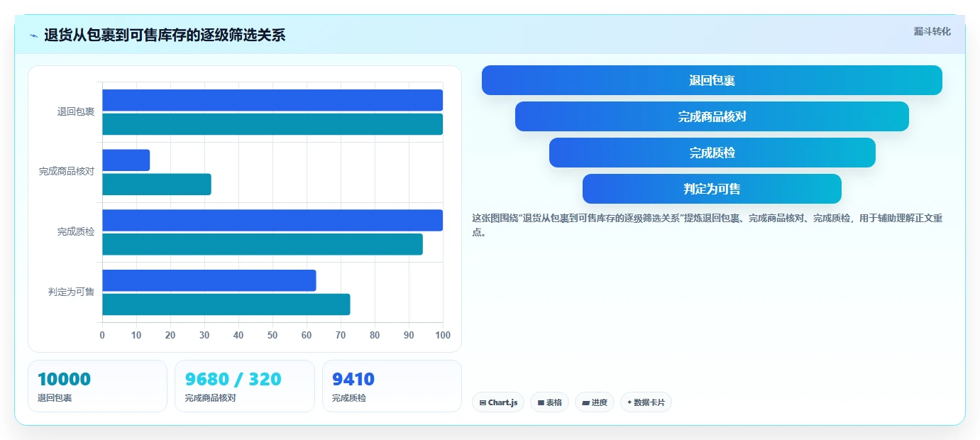Click the 判定为可售 chart axis label
The width and height of the screenshot is (980, 440).
71,292
